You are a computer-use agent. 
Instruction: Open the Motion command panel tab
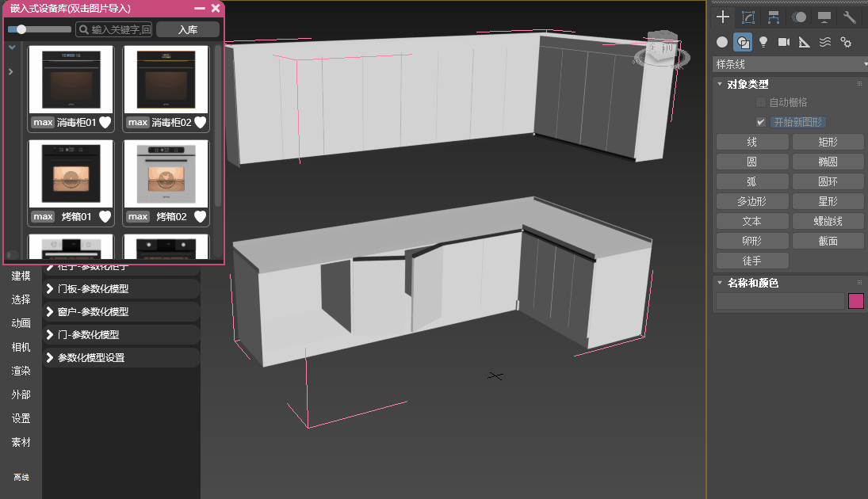[x=799, y=17]
